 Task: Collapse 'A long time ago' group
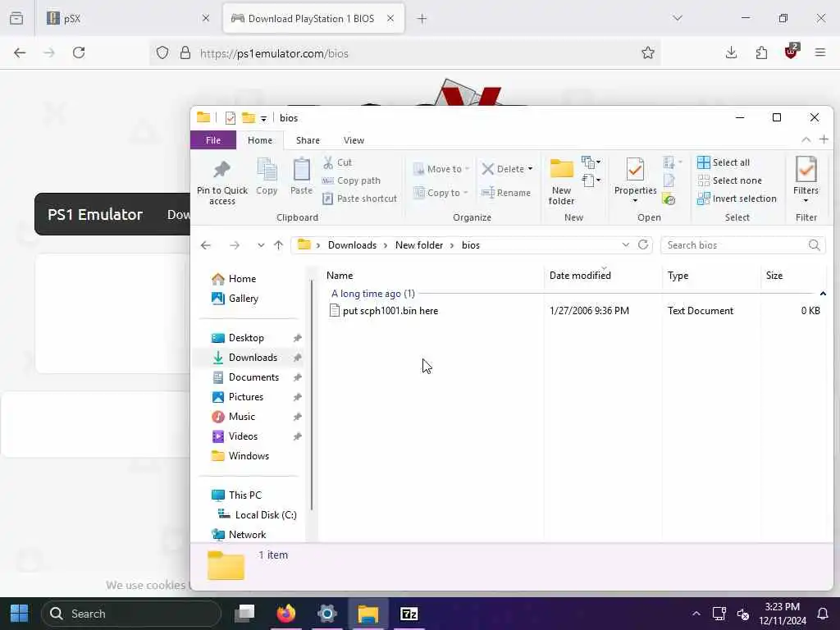tap(823, 294)
